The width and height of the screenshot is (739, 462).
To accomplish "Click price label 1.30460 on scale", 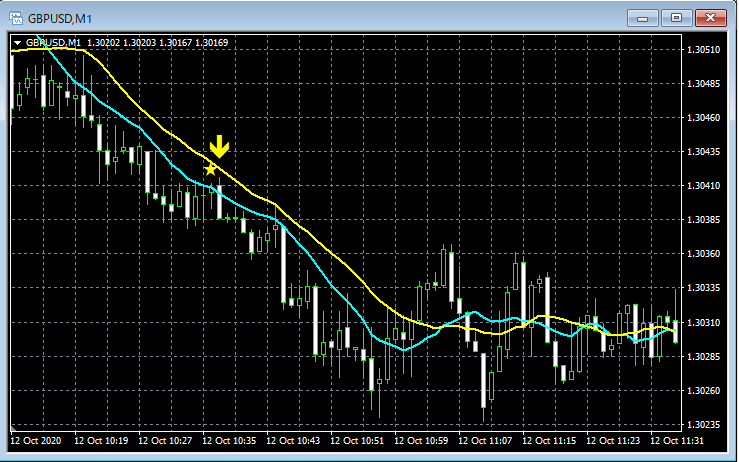I will tap(704, 117).
